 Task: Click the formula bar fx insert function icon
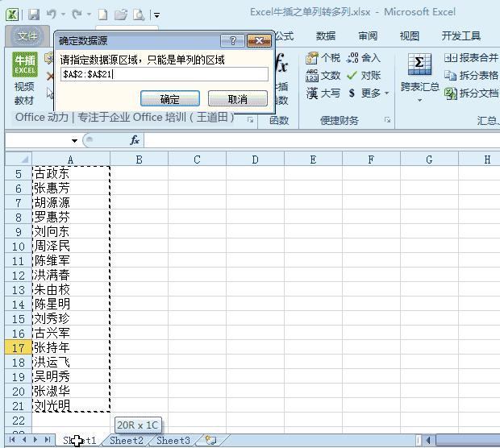tap(135, 140)
